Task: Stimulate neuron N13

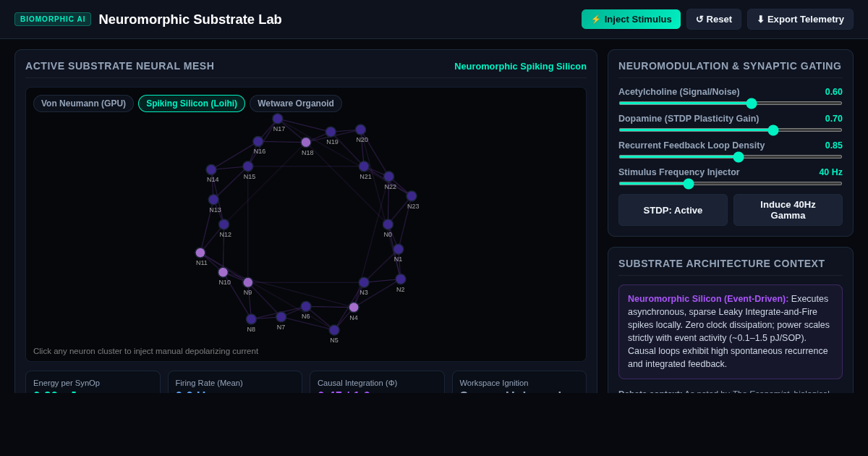Action: click(x=213, y=200)
